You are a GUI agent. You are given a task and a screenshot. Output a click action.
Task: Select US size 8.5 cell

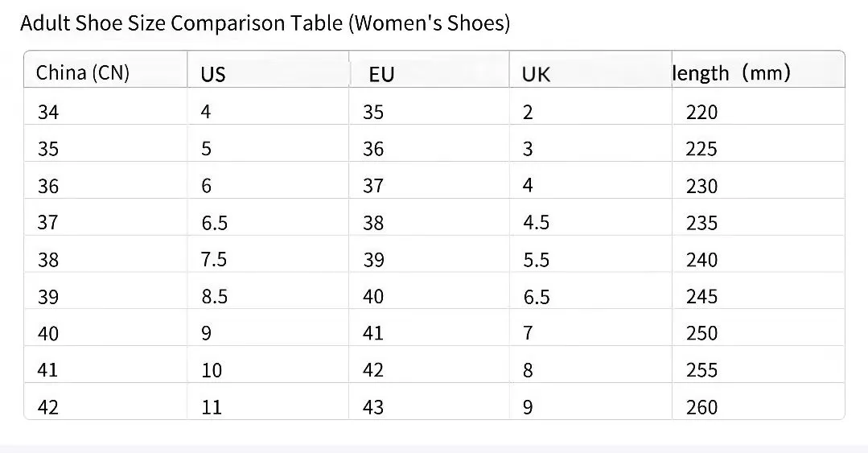215,297
